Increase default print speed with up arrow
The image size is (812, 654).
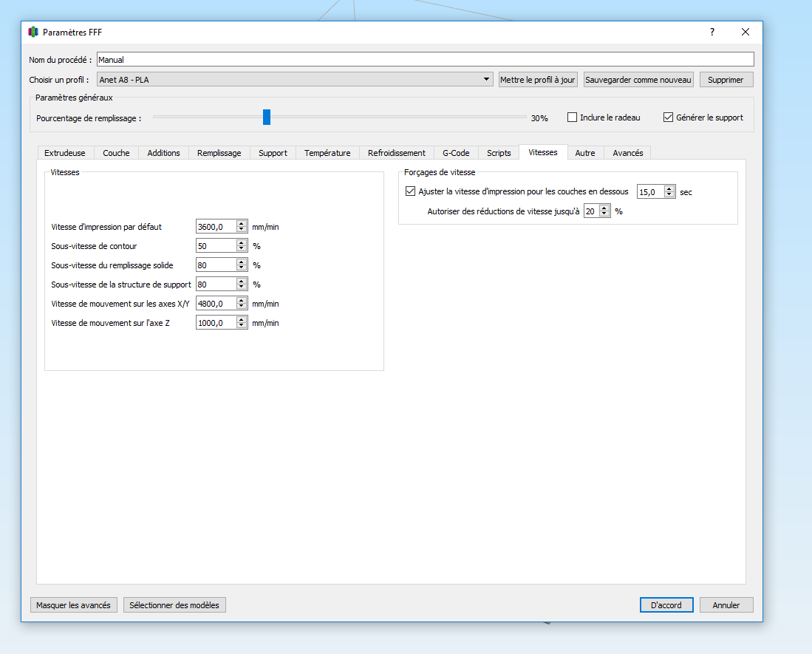tap(242, 224)
